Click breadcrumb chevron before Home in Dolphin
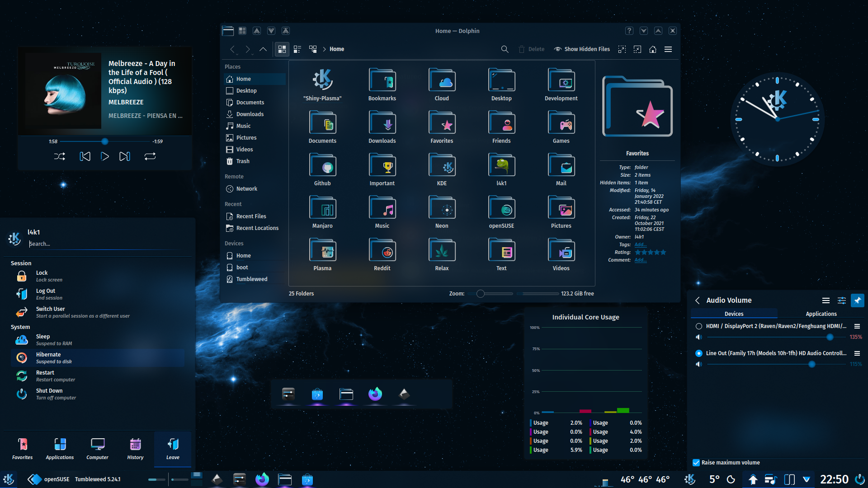The width and height of the screenshot is (868, 488). coord(324,49)
